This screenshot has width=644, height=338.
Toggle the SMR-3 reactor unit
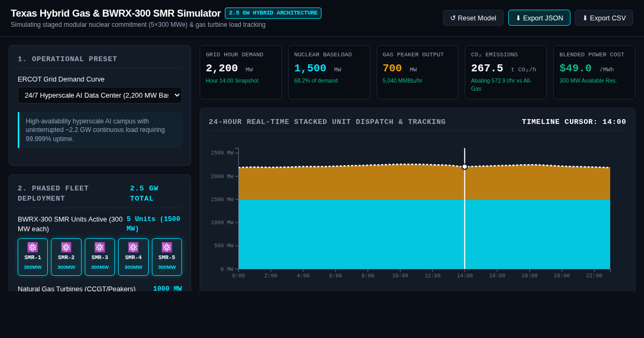100,257
